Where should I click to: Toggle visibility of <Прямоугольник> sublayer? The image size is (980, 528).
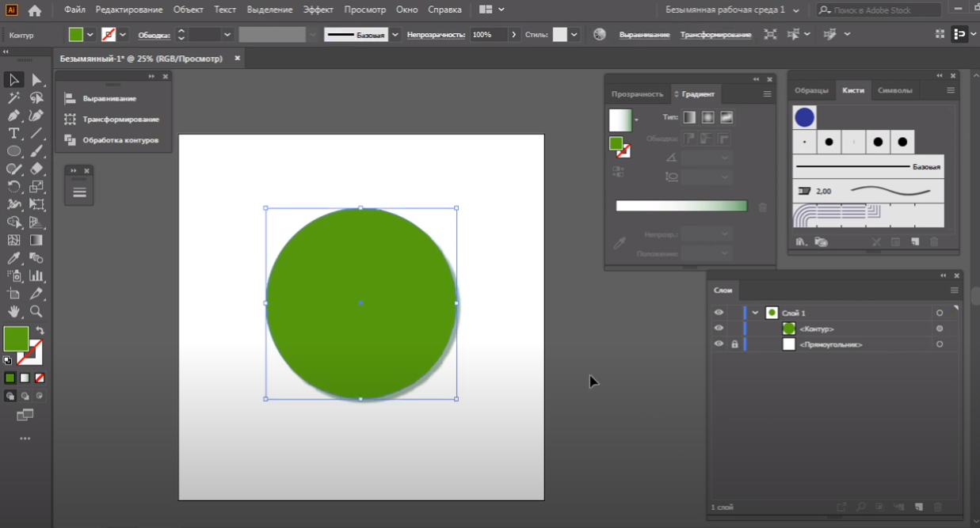719,344
